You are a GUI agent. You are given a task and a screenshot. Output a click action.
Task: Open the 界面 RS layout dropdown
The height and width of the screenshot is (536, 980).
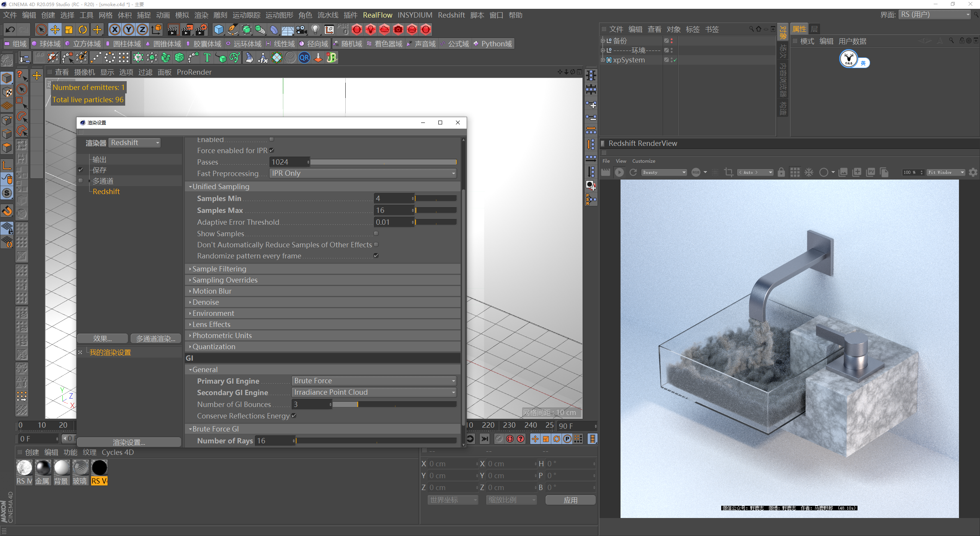tap(935, 15)
